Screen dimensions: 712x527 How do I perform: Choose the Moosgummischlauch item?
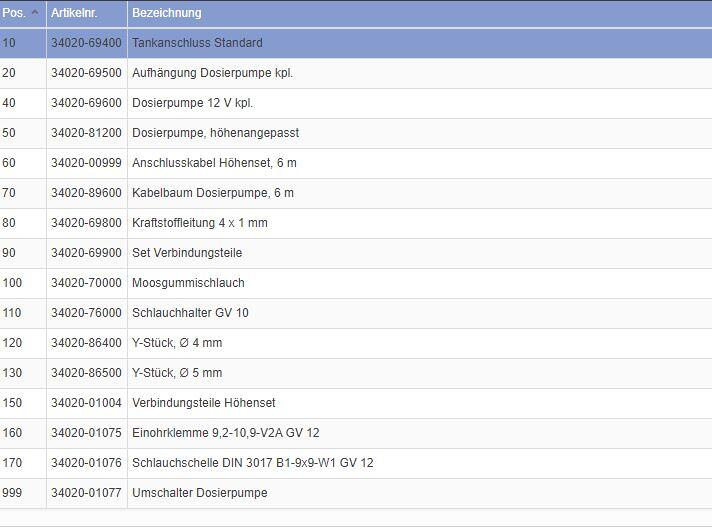tap(188, 283)
